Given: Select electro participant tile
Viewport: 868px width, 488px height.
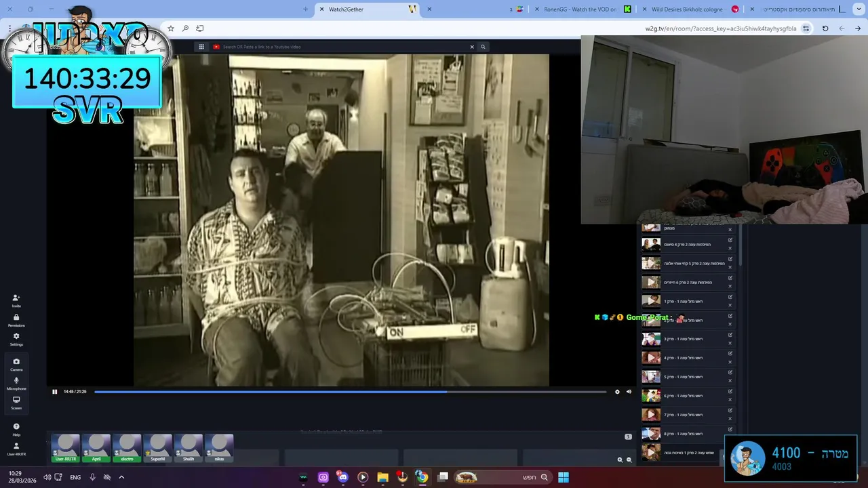Looking at the screenshot, I should (x=127, y=448).
